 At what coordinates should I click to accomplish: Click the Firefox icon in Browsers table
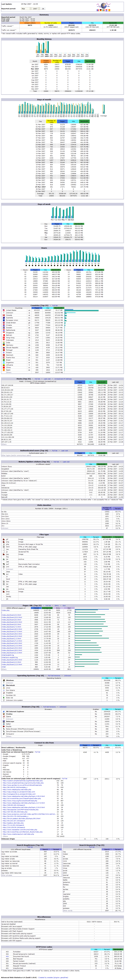click(4, 714)
